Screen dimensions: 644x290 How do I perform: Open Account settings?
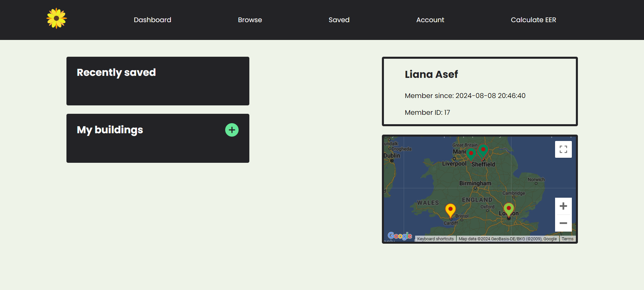tap(430, 20)
